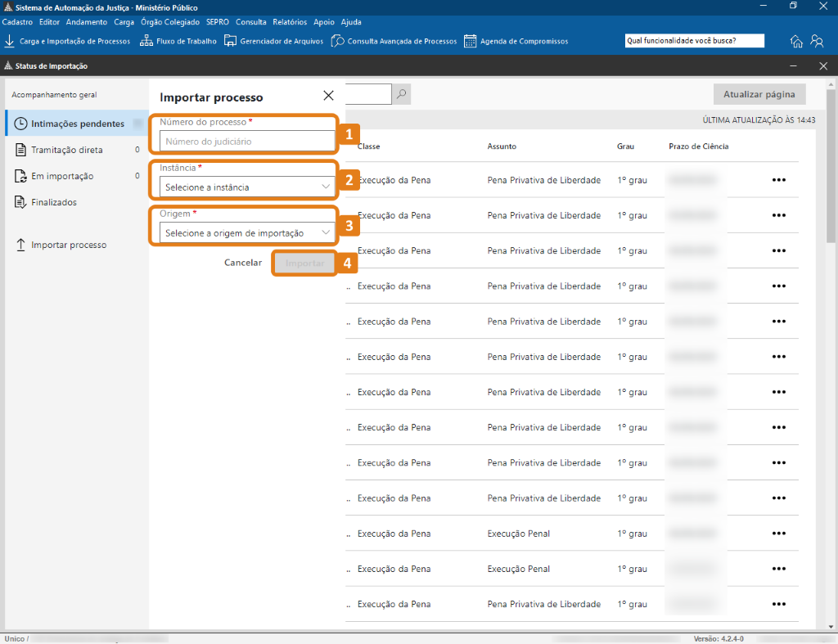Open three-dots menu for first table row

click(778, 180)
